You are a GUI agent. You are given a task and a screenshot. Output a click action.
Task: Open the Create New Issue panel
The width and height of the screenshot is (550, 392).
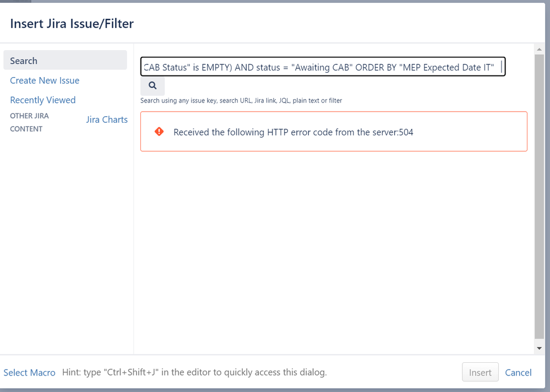coord(45,80)
